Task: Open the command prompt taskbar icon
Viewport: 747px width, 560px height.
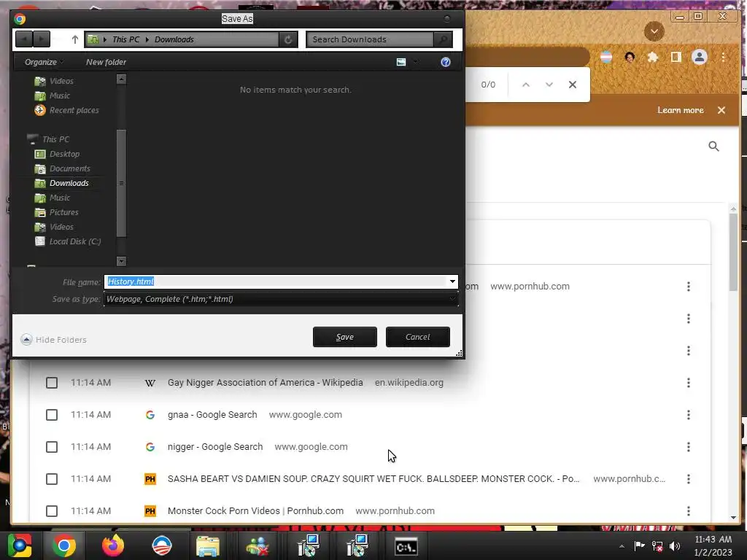Action: click(406, 547)
